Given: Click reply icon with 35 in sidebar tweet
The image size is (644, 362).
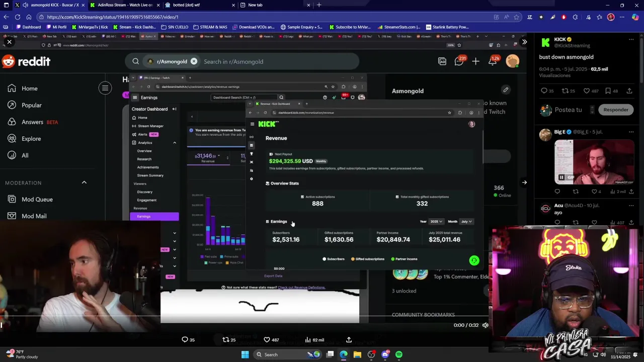Looking at the screenshot, I should coord(547,91).
